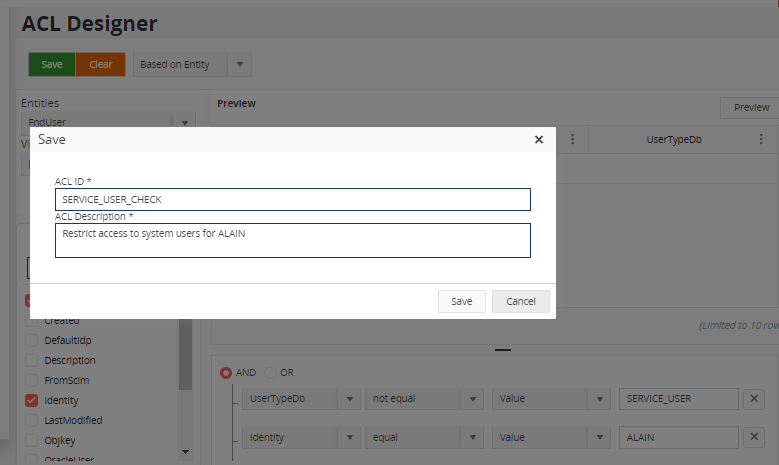Cancel the Save dialog
The width and height of the screenshot is (779, 465).
coord(521,302)
